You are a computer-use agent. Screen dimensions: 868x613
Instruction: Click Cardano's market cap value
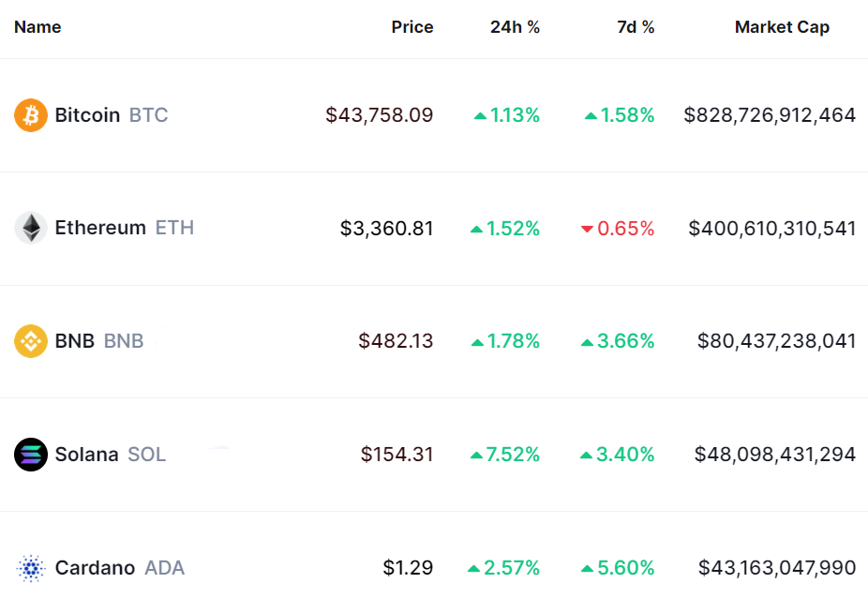[x=777, y=568]
